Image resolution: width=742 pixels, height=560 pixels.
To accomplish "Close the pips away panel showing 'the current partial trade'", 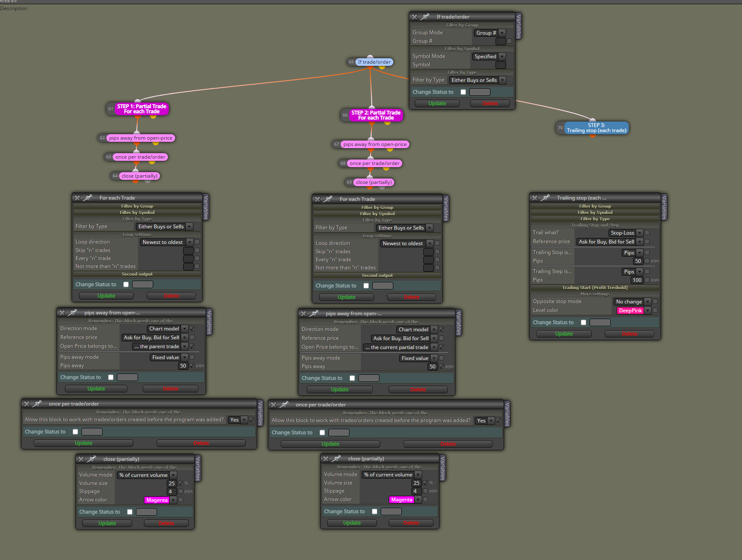I will (x=303, y=314).
